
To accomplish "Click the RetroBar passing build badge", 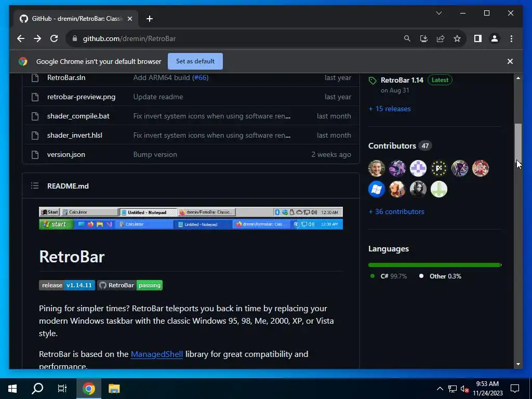I will click(130, 285).
